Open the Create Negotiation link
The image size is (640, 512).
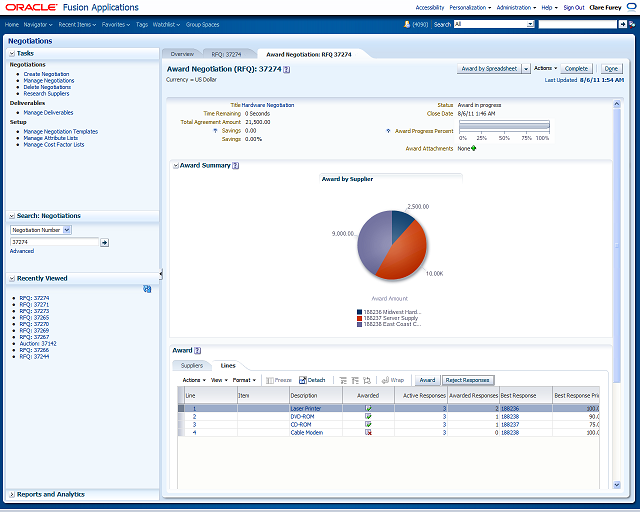(x=46, y=74)
